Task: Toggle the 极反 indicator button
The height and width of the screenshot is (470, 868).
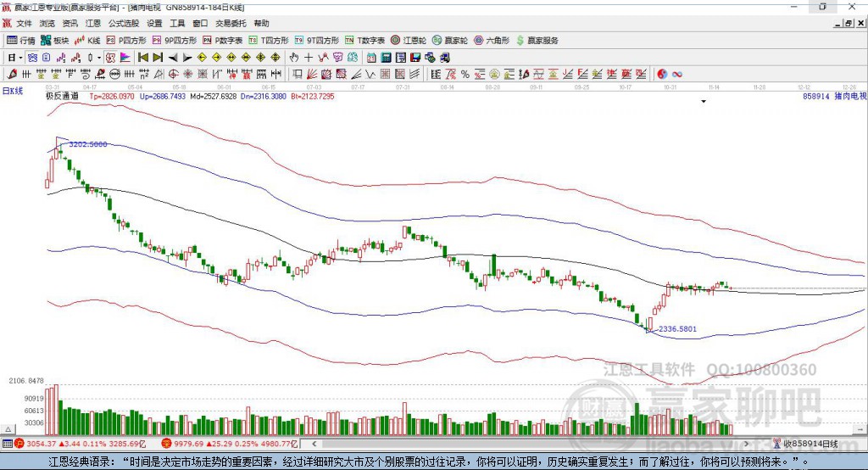Action: point(111,58)
